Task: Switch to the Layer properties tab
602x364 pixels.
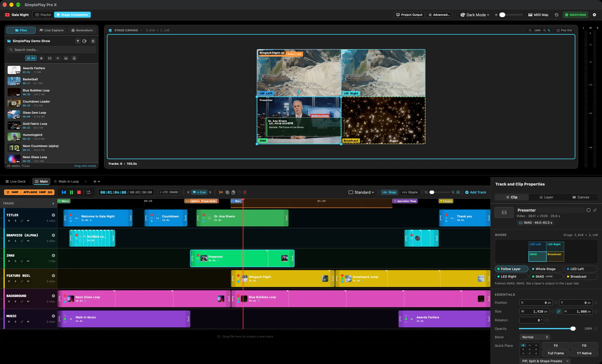Action: 546,197
